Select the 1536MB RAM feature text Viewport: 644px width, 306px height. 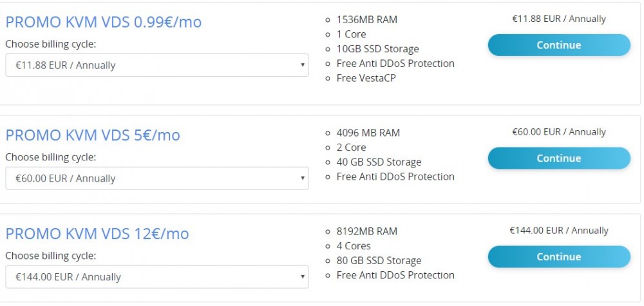[x=366, y=19]
